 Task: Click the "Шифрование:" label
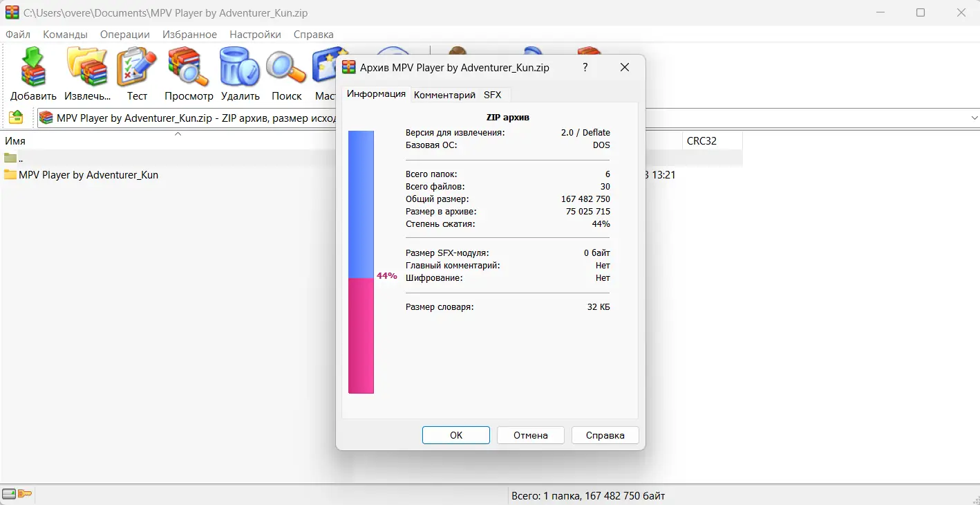click(434, 278)
